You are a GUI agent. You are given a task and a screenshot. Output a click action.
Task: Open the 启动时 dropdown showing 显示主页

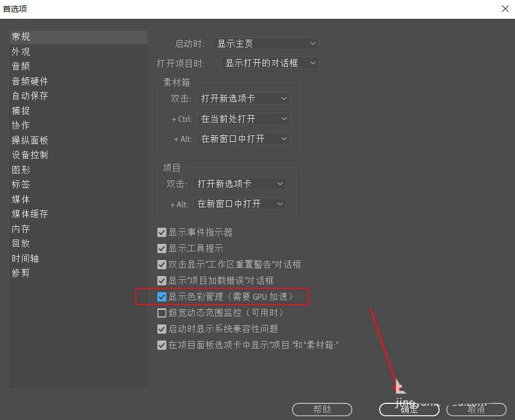266,43
